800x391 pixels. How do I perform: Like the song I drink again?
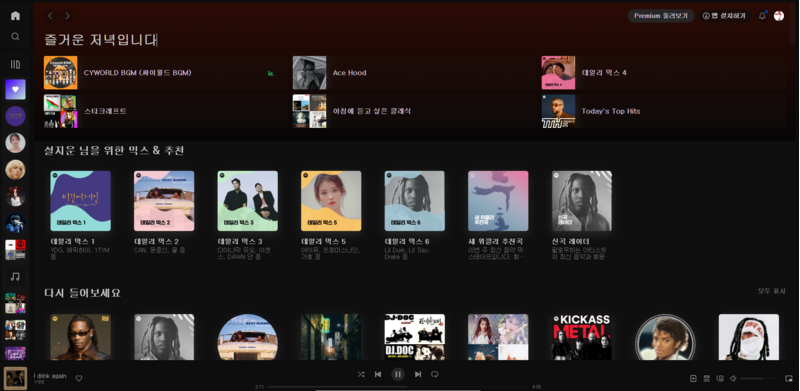tap(79, 378)
